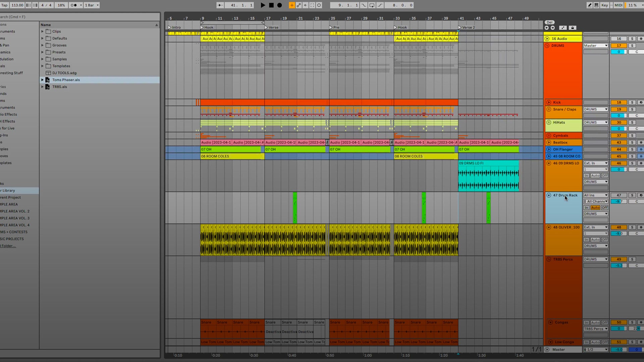Adjust the 48 OLIVER track volume field
The width and height of the screenshot is (644, 362).
click(x=619, y=233)
